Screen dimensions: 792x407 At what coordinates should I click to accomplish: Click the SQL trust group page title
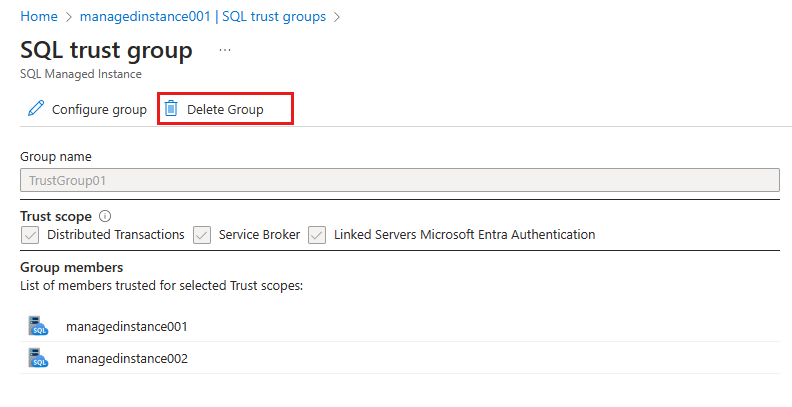[106, 51]
